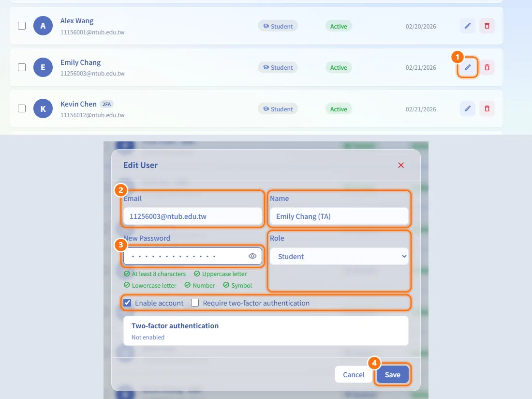Open the Role dropdown
Viewport: 532px width, 399px height.
(340, 256)
